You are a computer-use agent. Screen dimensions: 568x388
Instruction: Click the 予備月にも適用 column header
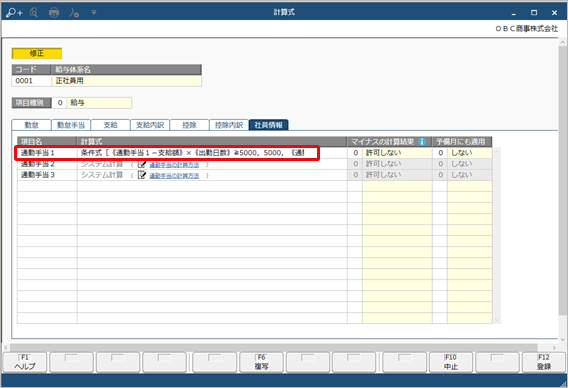click(x=462, y=142)
